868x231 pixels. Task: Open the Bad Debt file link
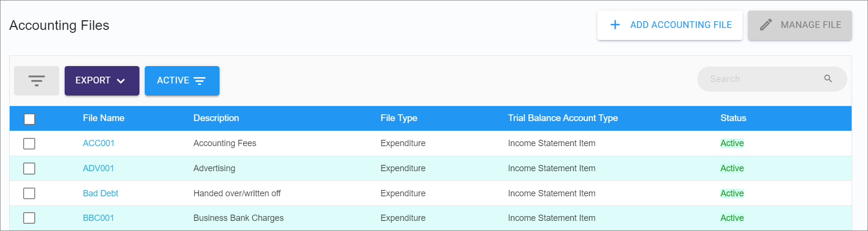pos(100,193)
